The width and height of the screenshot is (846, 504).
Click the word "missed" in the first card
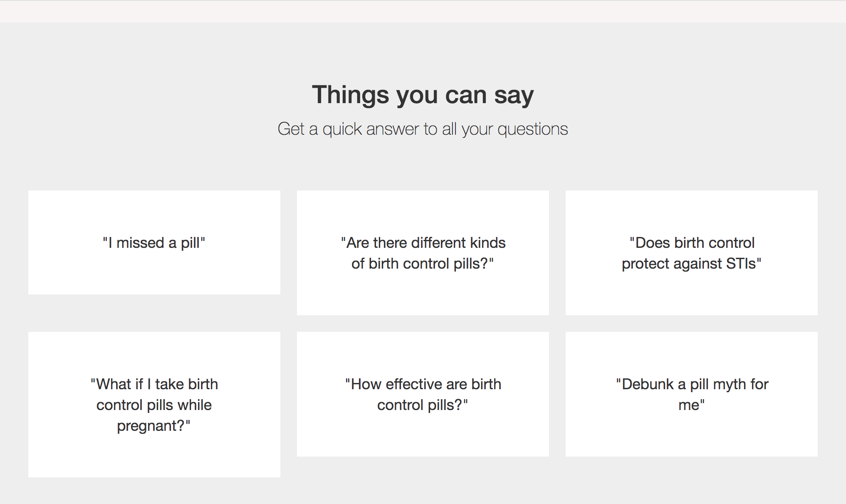click(x=140, y=243)
